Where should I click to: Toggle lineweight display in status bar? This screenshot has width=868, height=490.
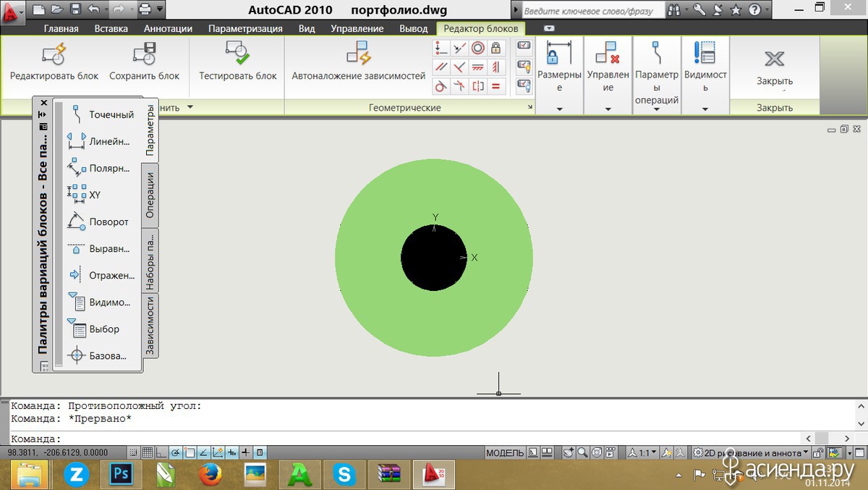247,453
